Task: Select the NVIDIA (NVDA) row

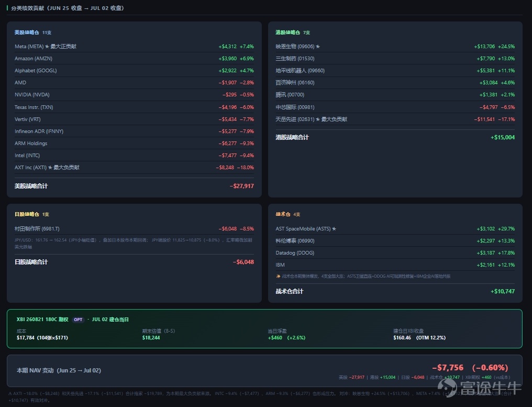Action: tap(134, 95)
